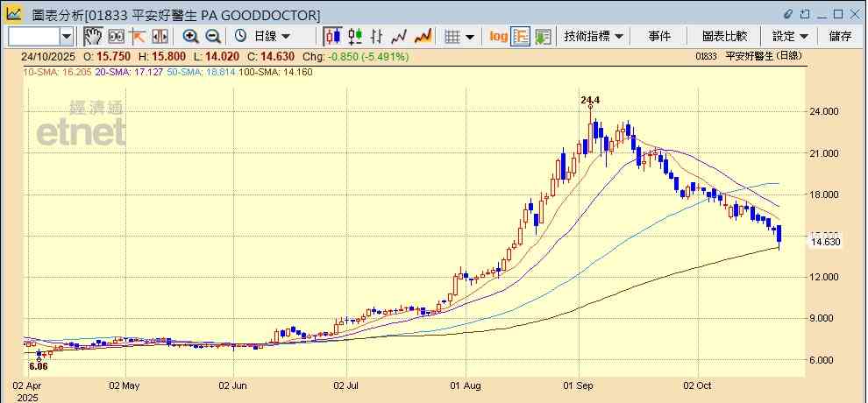Zoom in on the chart
The width and height of the screenshot is (868, 403).
(190, 36)
